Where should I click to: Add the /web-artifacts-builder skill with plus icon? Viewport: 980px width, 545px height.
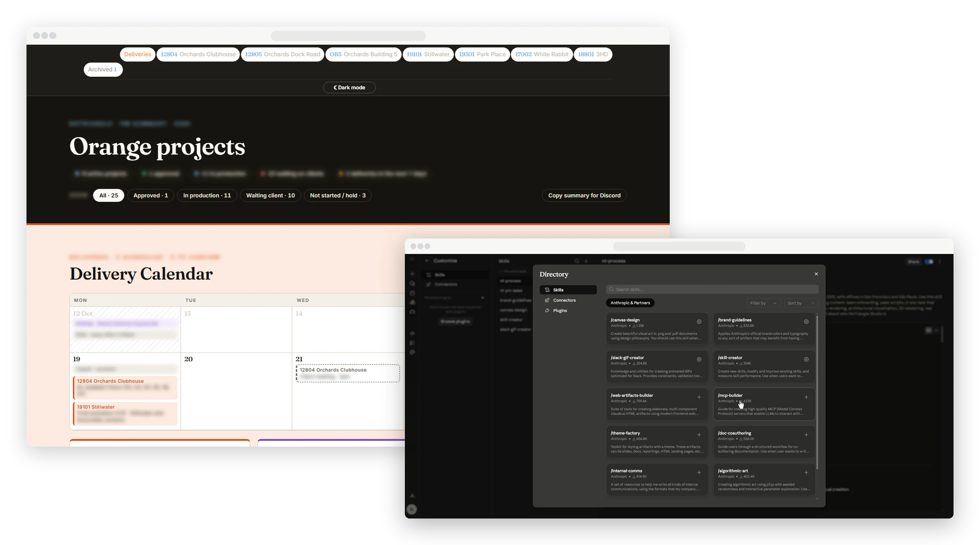(699, 397)
